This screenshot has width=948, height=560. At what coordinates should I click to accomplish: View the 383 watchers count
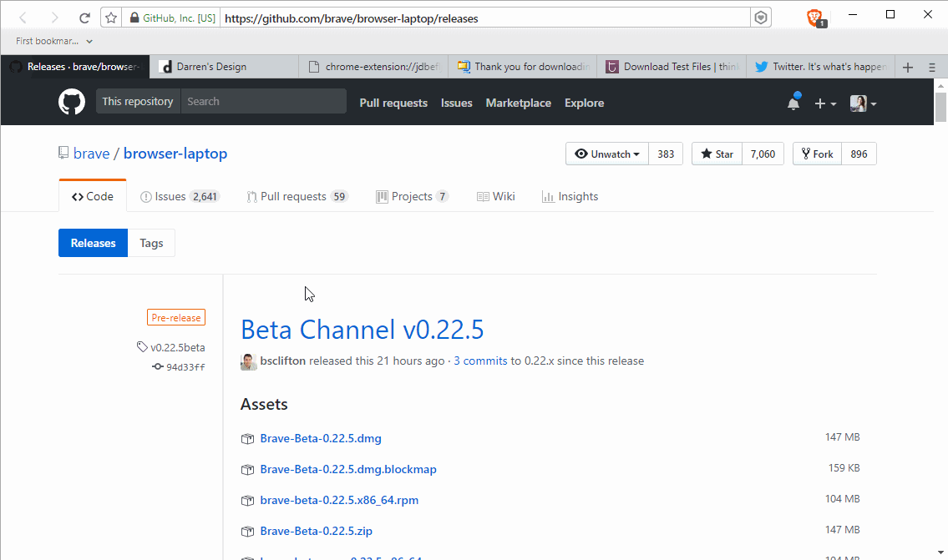point(666,154)
